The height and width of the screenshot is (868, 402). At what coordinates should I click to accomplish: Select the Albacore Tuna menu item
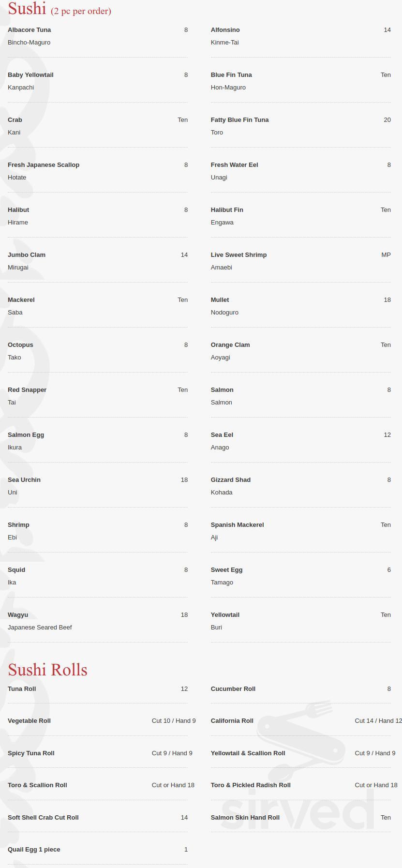(30, 30)
